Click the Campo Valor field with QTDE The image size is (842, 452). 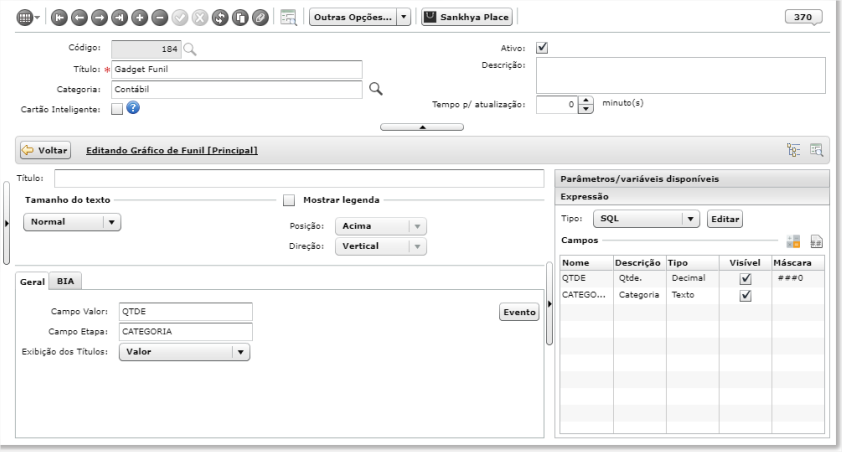(x=186, y=312)
